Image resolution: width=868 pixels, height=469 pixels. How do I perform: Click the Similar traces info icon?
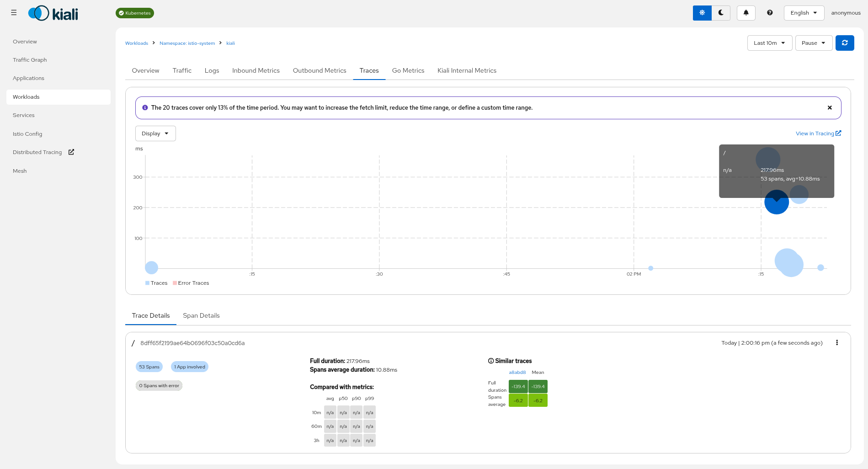click(x=491, y=361)
